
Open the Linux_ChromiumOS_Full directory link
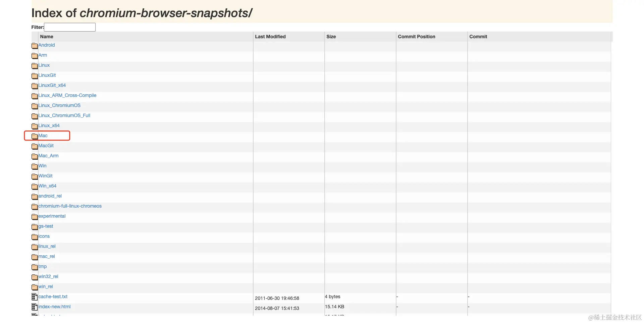pyautogui.click(x=64, y=115)
